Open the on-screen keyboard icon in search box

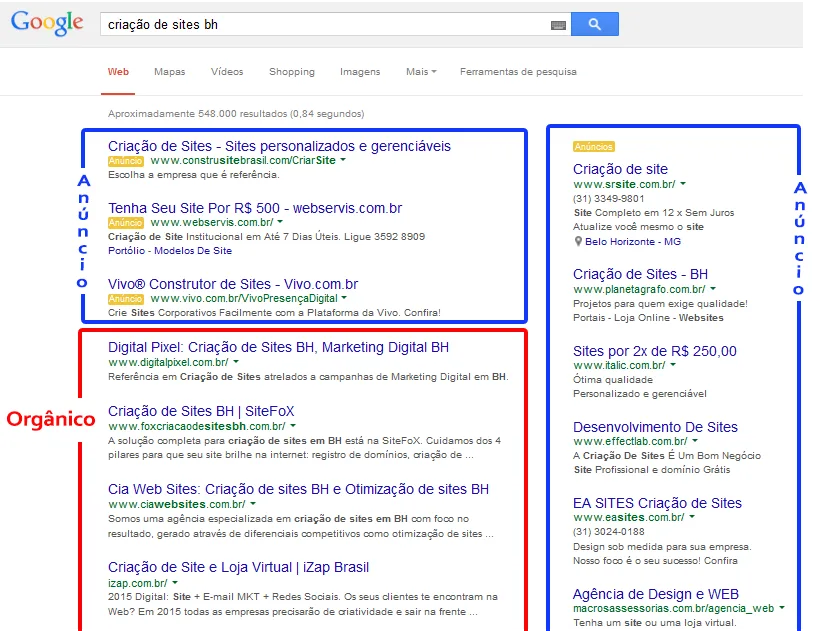557,25
